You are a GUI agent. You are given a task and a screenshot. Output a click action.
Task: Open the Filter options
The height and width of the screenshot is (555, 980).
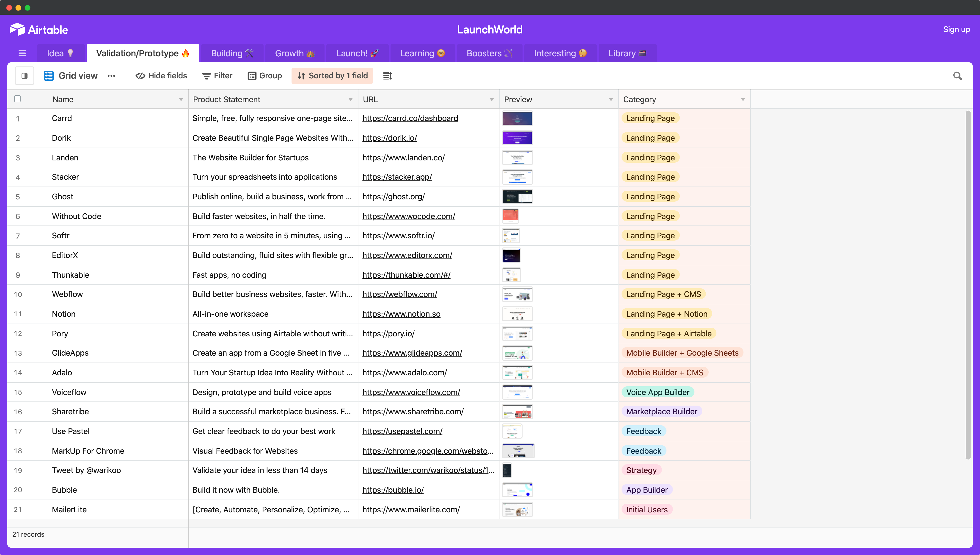point(217,76)
